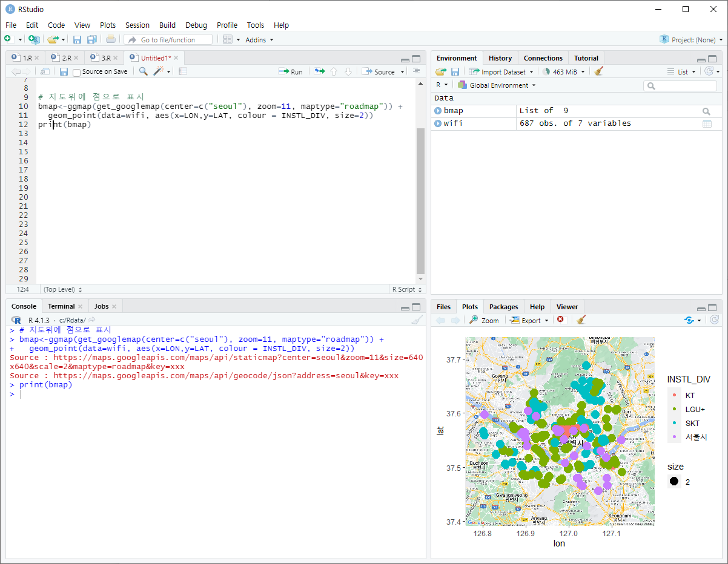The height and width of the screenshot is (564, 728).
Task: Open workspace panes layout dropdown
Action: [231, 39]
